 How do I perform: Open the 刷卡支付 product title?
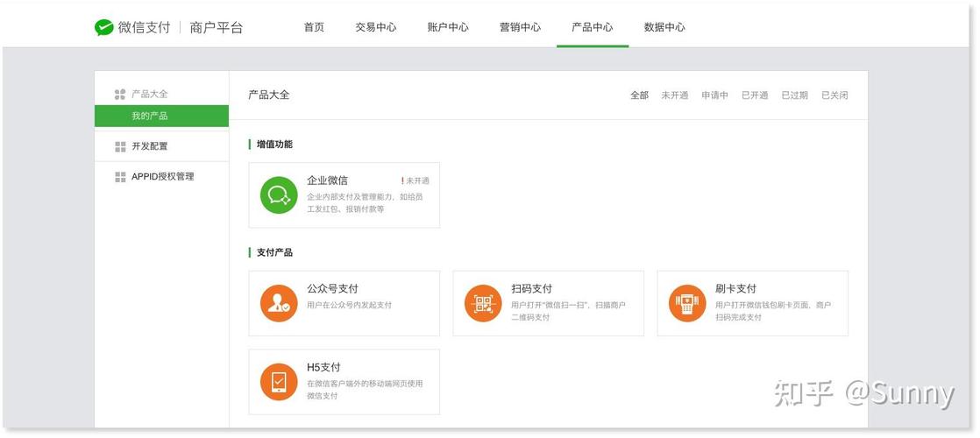point(735,289)
